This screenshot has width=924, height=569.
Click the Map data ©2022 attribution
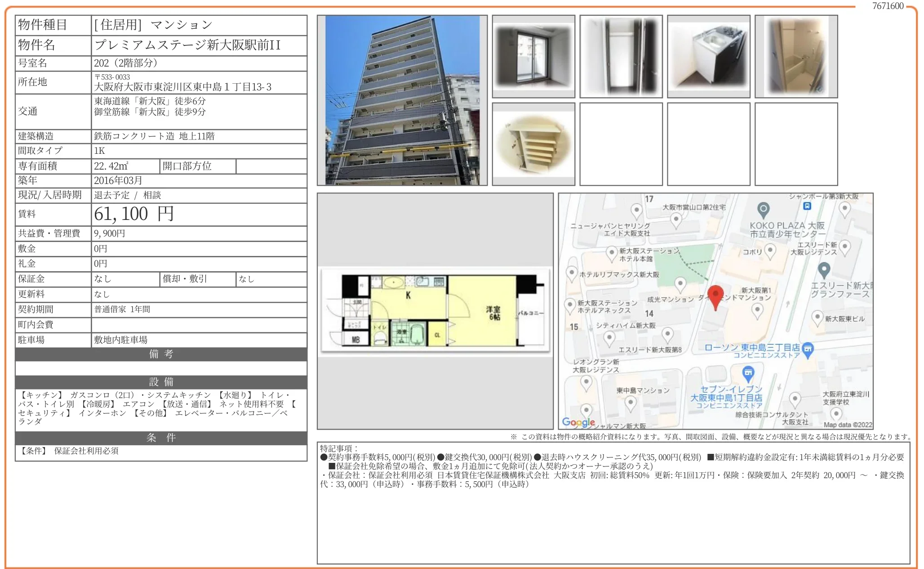(x=848, y=425)
